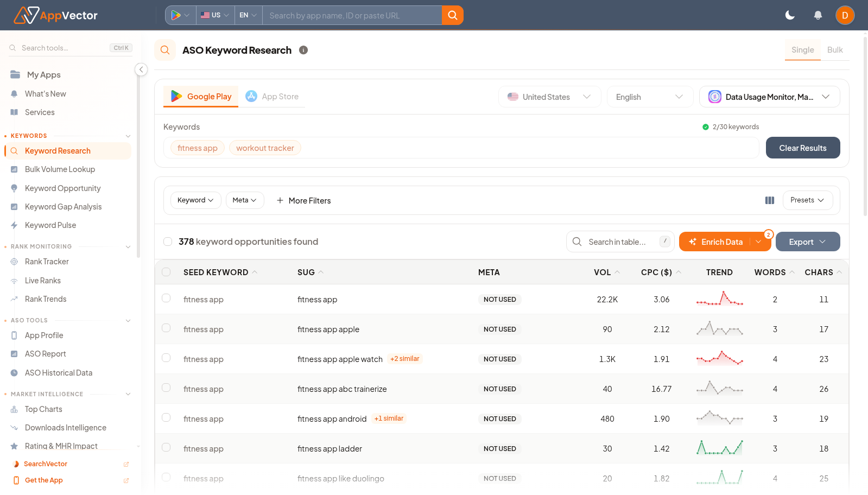Click '+2 similar' badge on apple watch row
Image resolution: width=868 pixels, height=495 pixels.
[x=405, y=359]
